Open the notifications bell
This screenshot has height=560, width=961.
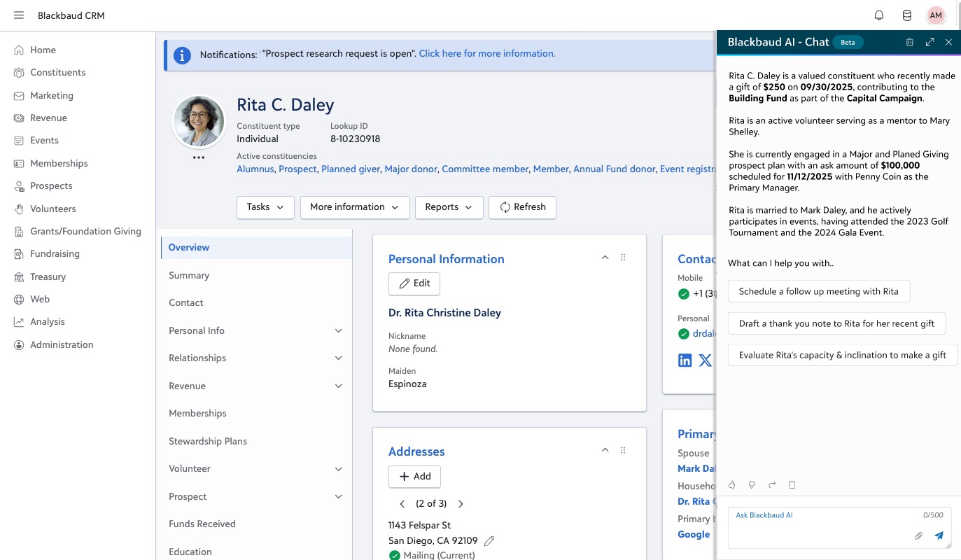pyautogui.click(x=879, y=15)
